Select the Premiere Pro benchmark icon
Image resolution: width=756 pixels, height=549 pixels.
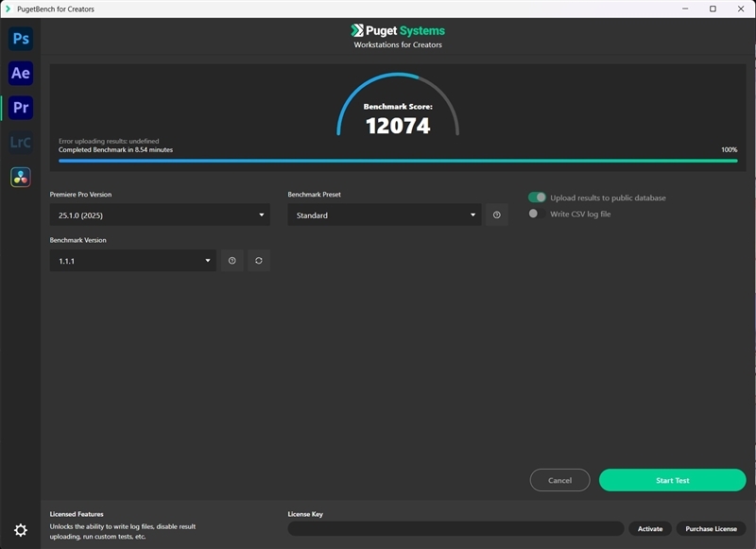(19, 108)
